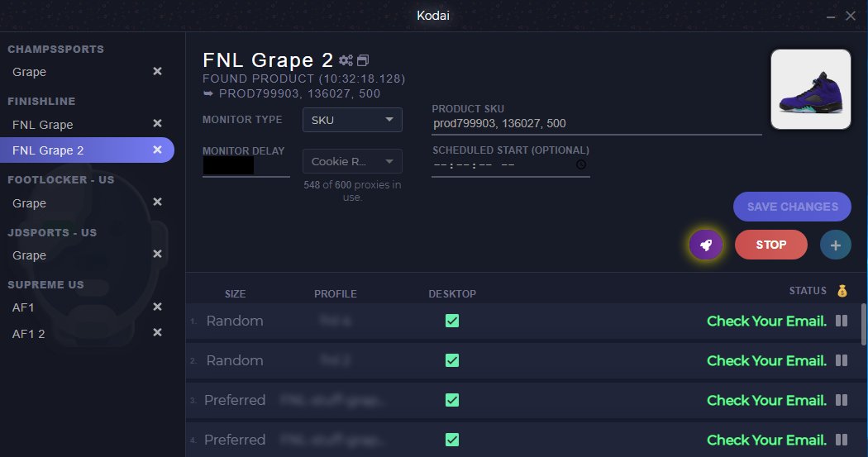This screenshot has height=457, width=868.
Task: Click the PROFILE column header
Action: pyautogui.click(x=336, y=294)
